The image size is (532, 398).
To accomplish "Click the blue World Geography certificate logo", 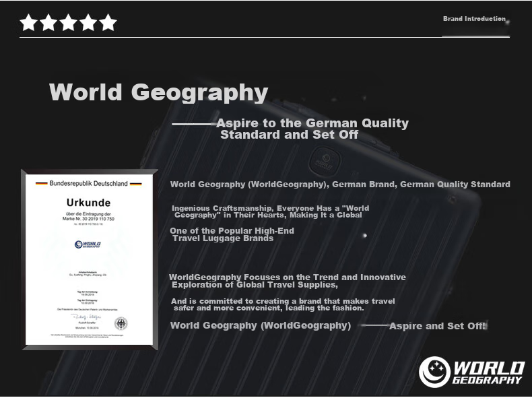I will 88,244.
